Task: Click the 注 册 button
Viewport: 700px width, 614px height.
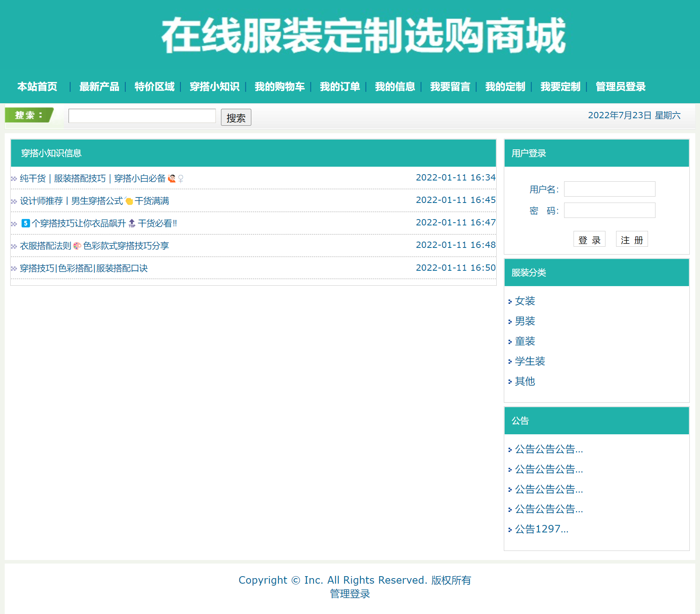Action: click(632, 239)
